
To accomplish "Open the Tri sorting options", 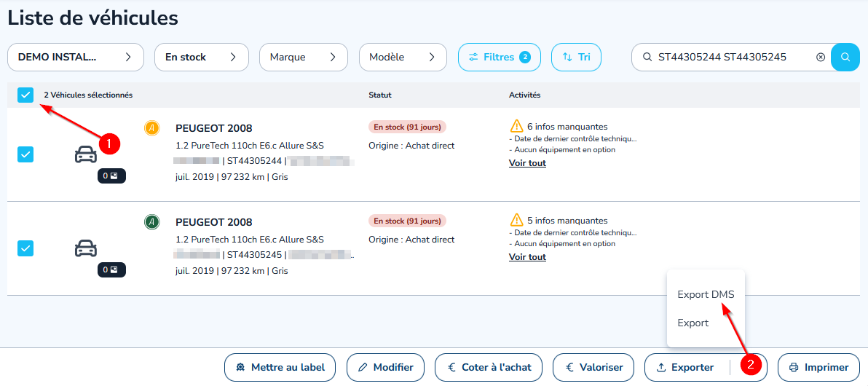I will point(576,57).
